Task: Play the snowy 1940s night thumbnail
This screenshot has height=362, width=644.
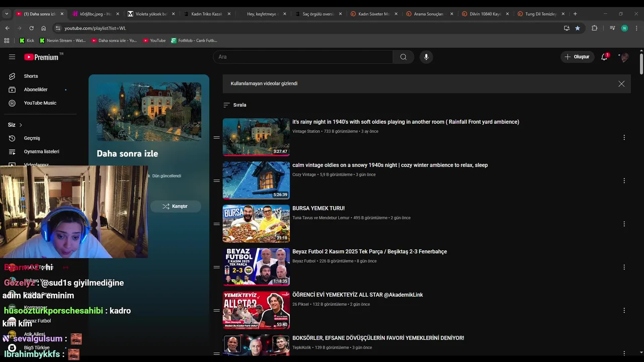Action: (256, 180)
